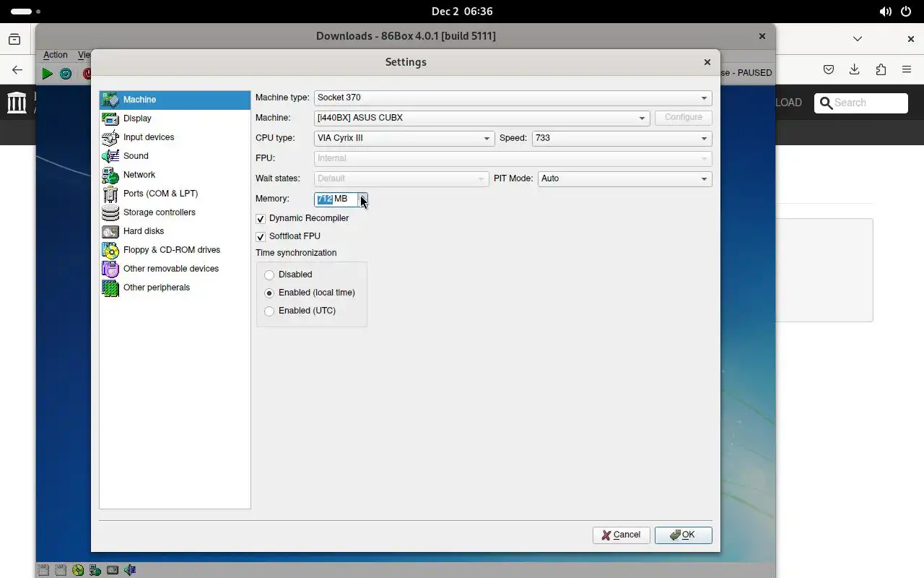
Task: Click the OK button
Action: point(683,535)
